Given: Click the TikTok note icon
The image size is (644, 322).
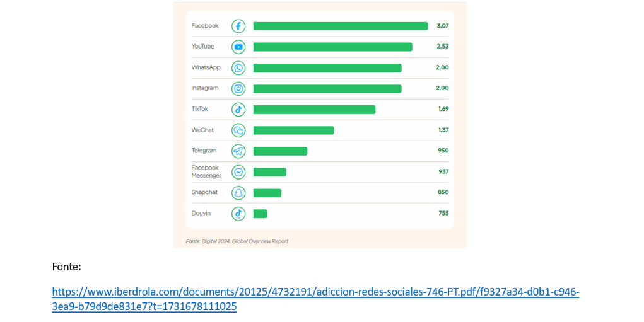Looking at the screenshot, I should pyautogui.click(x=238, y=110).
